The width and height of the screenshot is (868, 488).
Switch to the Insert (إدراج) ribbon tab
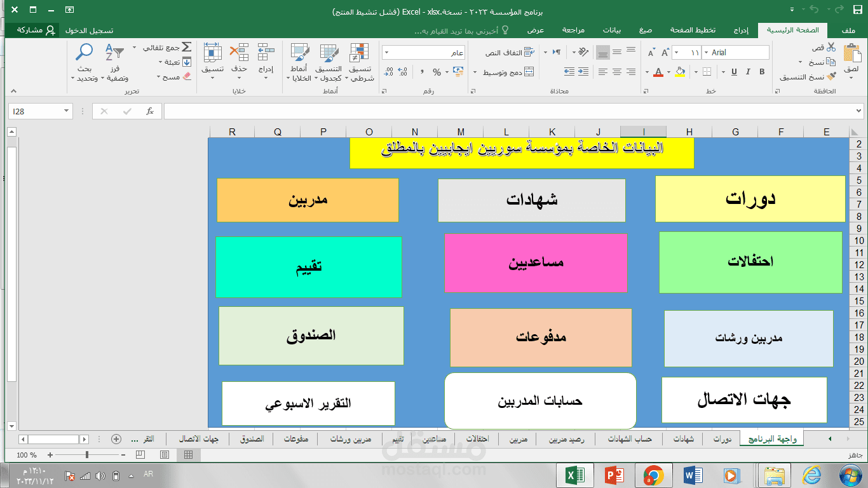coord(741,30)
